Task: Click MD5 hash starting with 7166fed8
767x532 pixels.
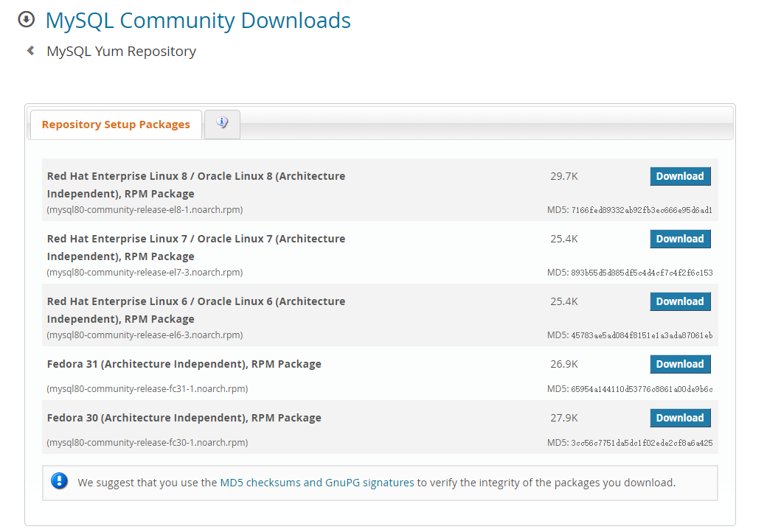Action: (x=642, y=210)
